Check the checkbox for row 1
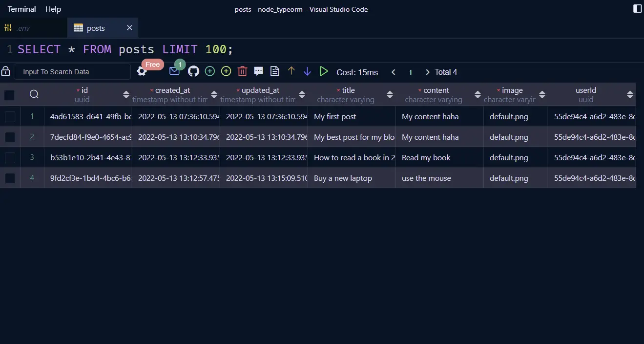644x344 pixels. click(x=10, y=117)
